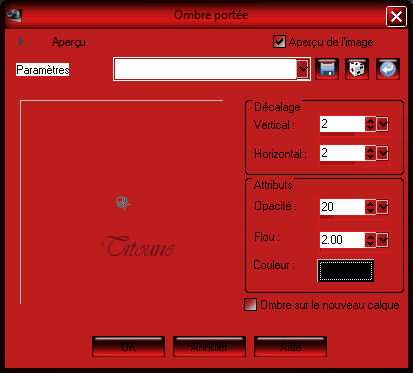This screenshot has width=413, height=373.
Task: Click the Opacité value spinner arrows
Action: point(370,207)
